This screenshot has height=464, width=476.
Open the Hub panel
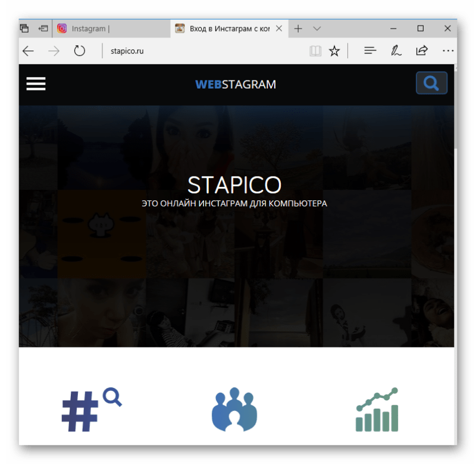[x=370, y=51]
